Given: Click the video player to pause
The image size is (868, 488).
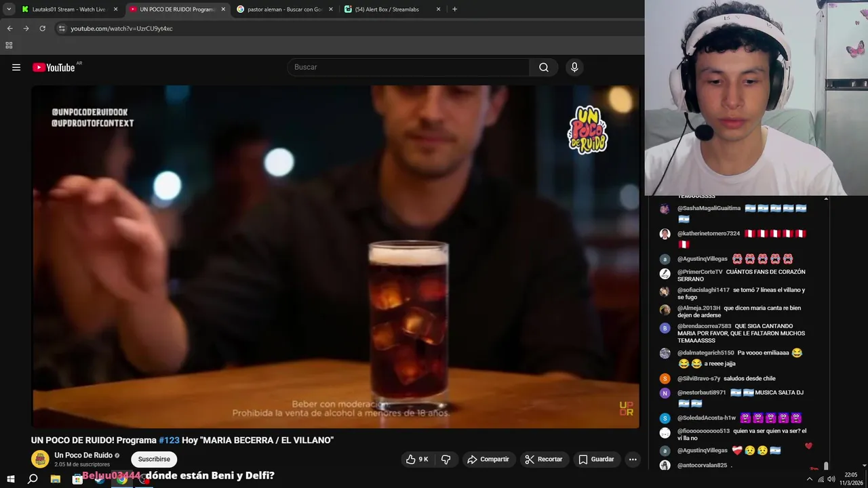Looking at the screenshot, I should [x=336, y=256].
